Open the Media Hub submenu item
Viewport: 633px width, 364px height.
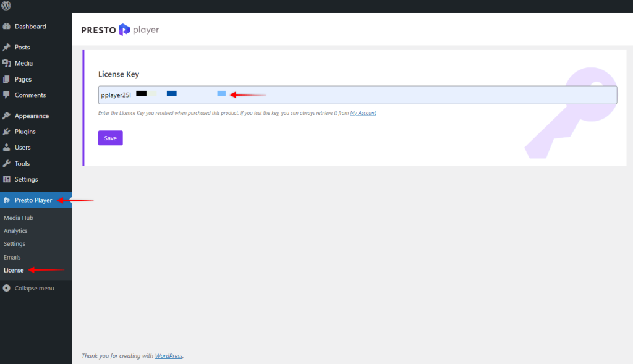click(x=19, y=218)
